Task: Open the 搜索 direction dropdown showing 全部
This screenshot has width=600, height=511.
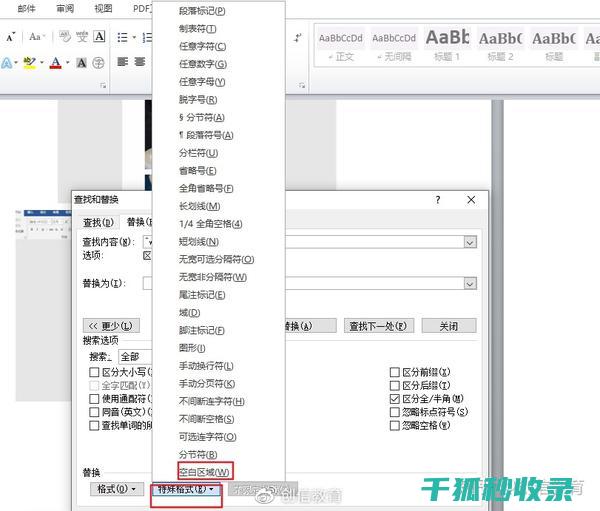Action: click(x=135, y=357)
